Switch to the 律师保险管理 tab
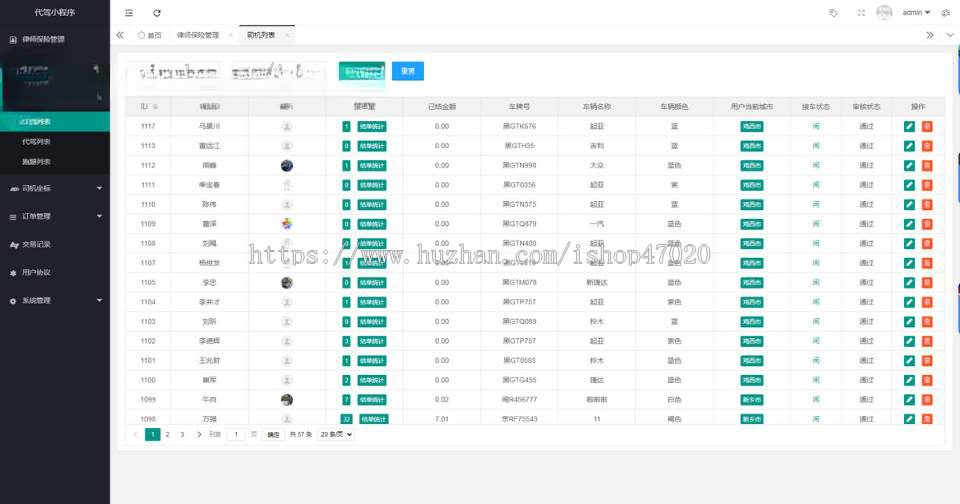The height and width of the screenshot is (504, 960). coord(198,36)
